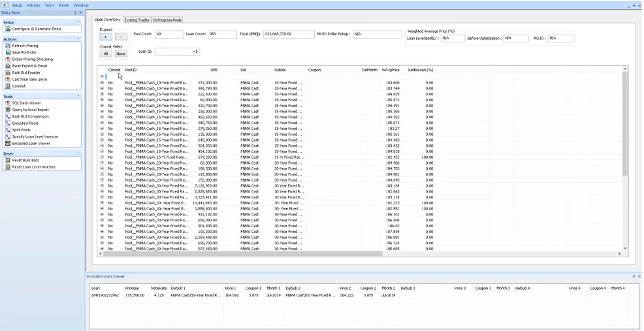Collapse the Tools section in Tasks Pane
Screen dimensions: 644x331
(78, 96)
